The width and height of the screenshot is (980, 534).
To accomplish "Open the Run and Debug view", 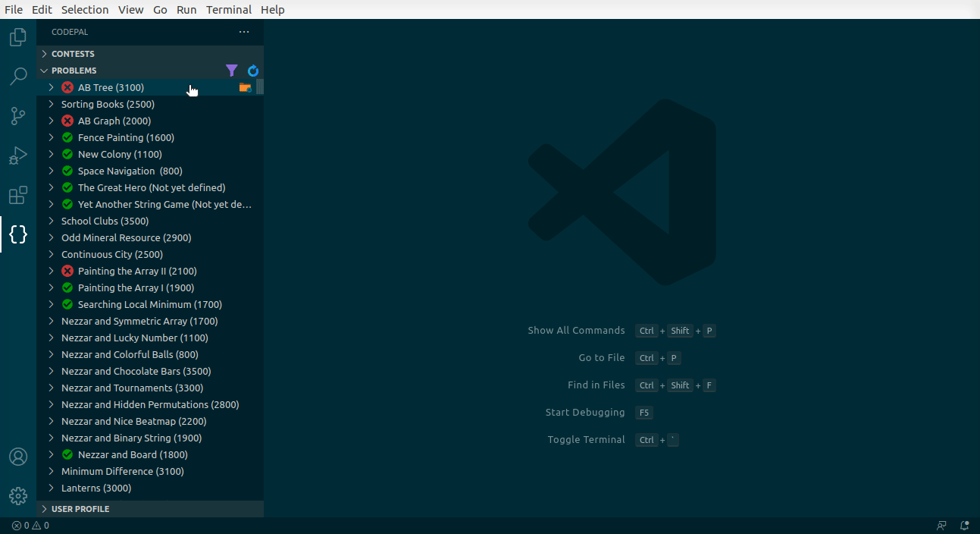I will point(18,155).
